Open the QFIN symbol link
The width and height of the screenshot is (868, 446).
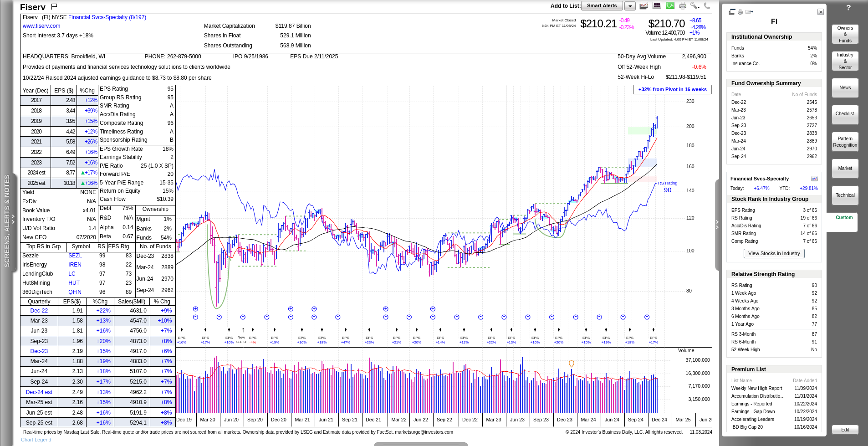[75, 292]
